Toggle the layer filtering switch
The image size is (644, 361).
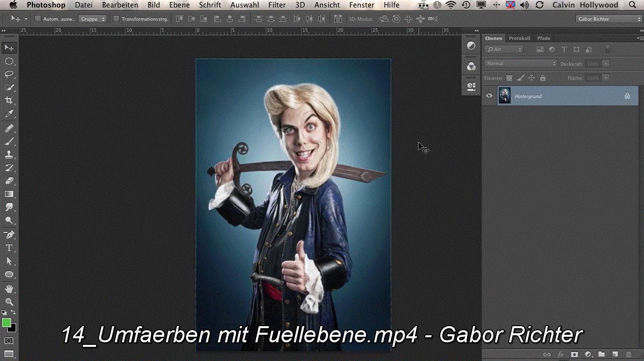coord(608,49)
